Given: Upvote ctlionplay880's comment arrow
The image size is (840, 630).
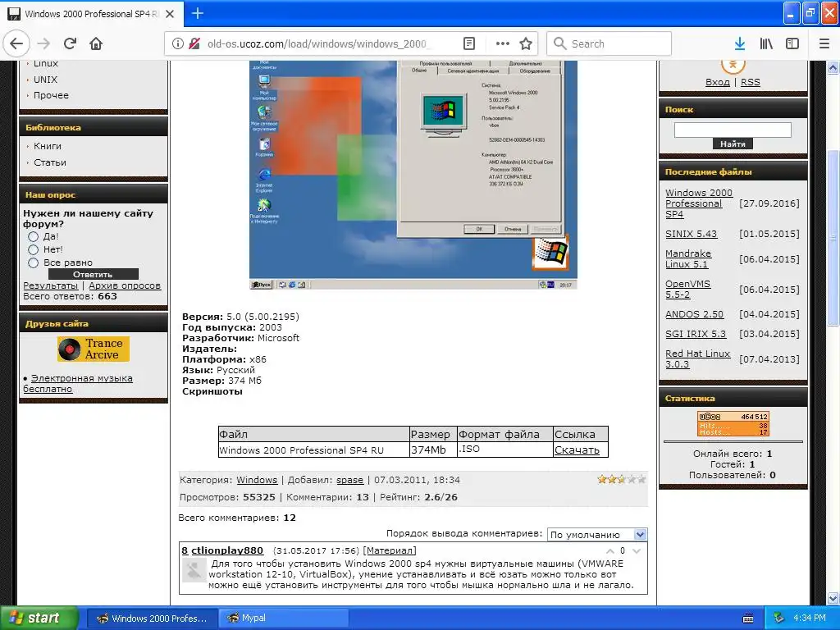Looking at the screenshot, I should [x=610, y=550].
